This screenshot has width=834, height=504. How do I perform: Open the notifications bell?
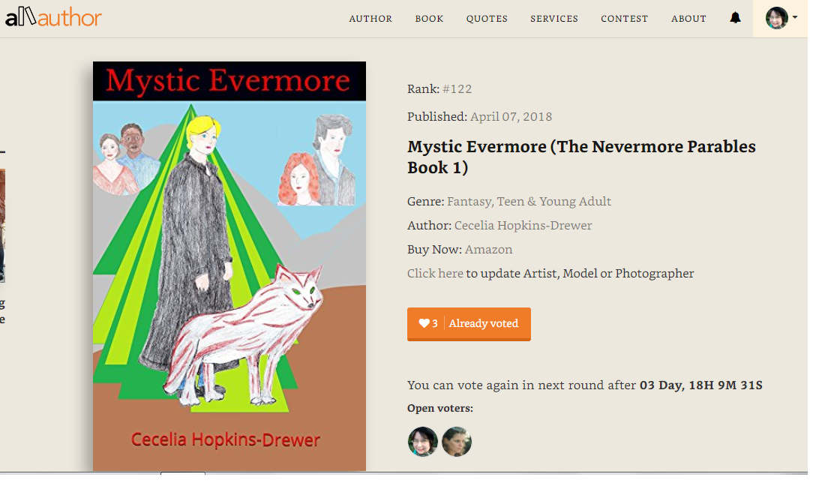pos(735,18)
